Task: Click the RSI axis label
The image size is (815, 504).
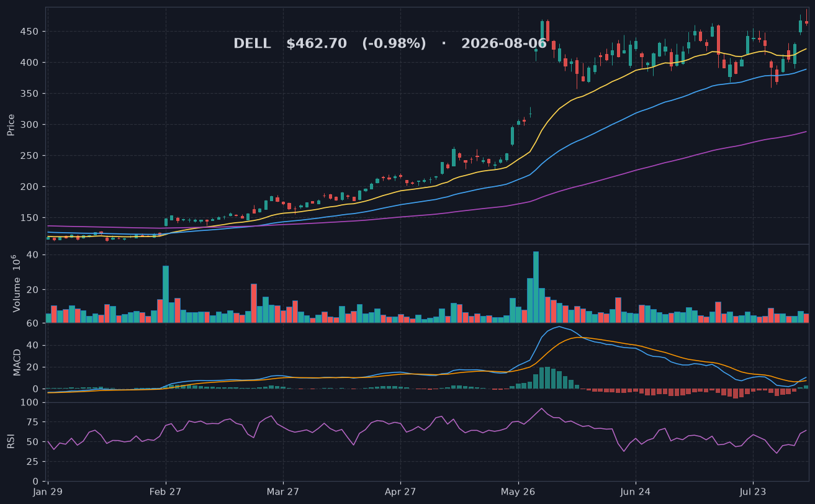Action: [x=11, y=441]
